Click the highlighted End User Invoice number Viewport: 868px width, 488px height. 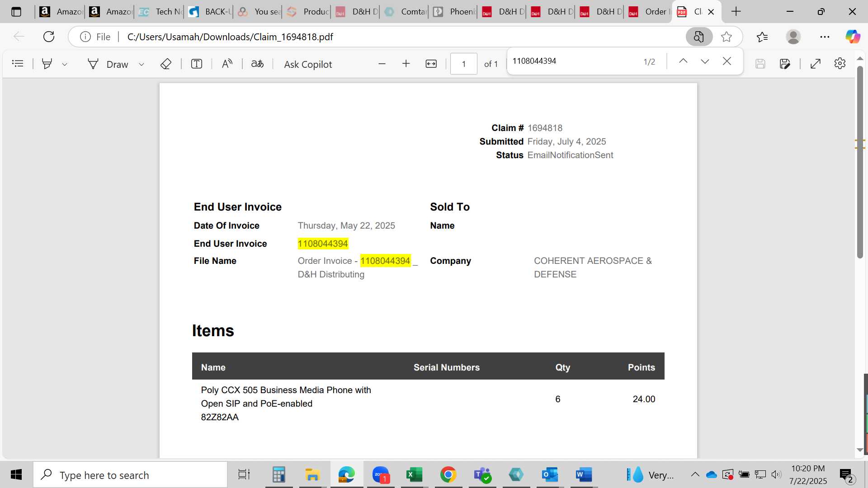click(323, 244)
